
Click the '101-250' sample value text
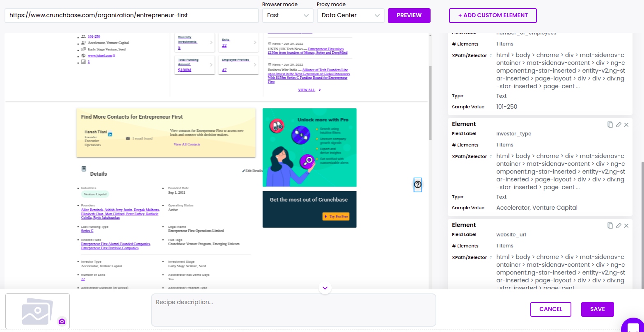tap(506, 107)
